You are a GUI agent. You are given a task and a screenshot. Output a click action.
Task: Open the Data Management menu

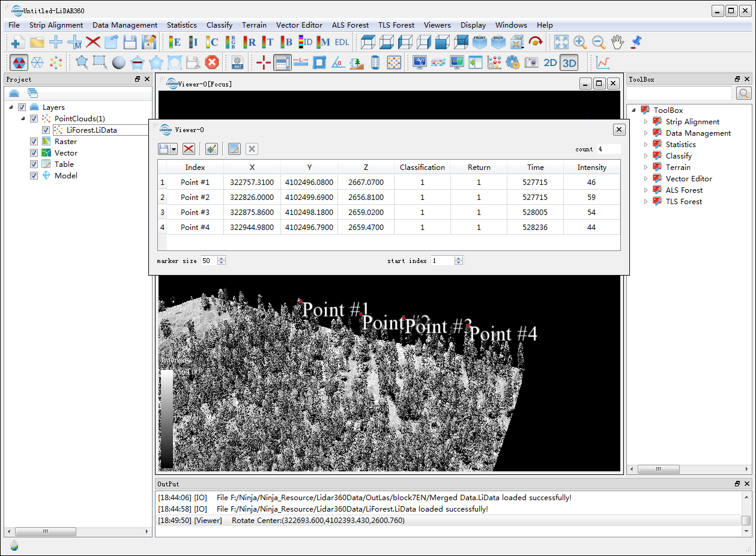(125, 25)
